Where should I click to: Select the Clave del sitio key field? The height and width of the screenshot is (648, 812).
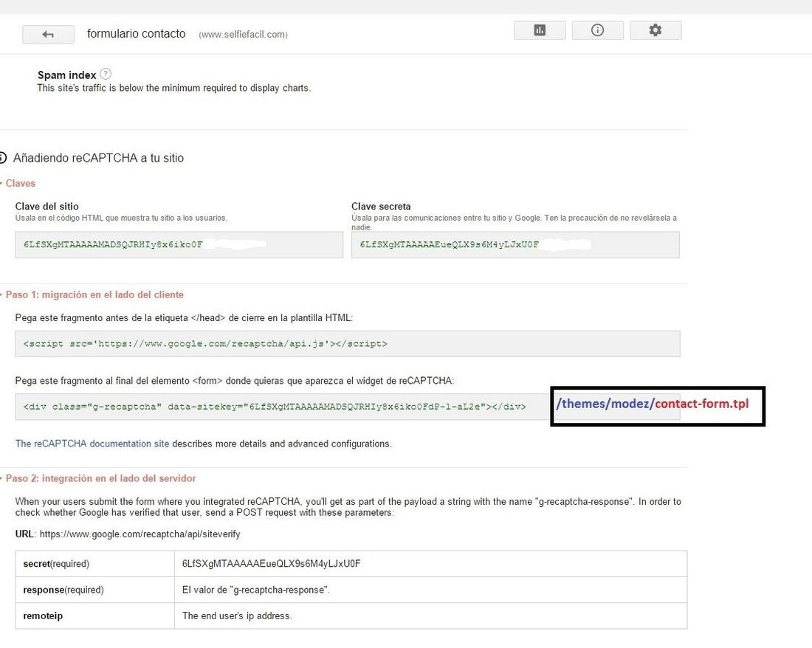(x=179, y=244)
